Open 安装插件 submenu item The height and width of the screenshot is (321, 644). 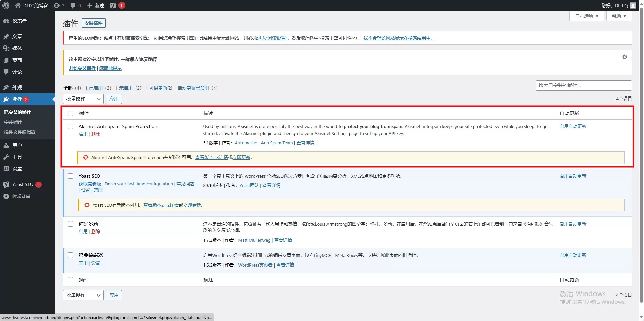tap(13, 122)
